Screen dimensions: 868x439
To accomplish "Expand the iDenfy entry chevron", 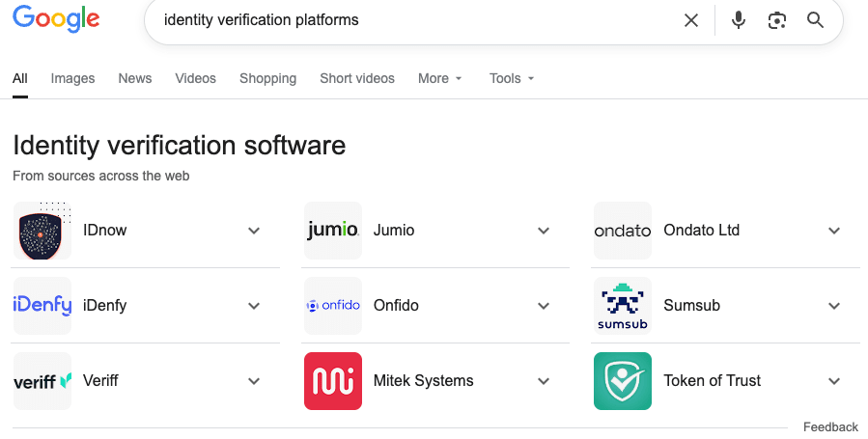I will (x=254, y=306).
